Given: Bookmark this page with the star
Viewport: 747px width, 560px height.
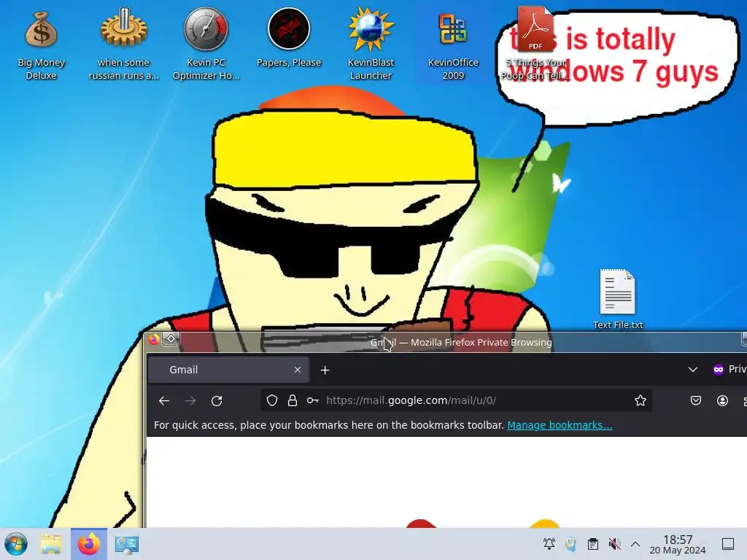Looking at the screenshot, I should coord(640,400).
